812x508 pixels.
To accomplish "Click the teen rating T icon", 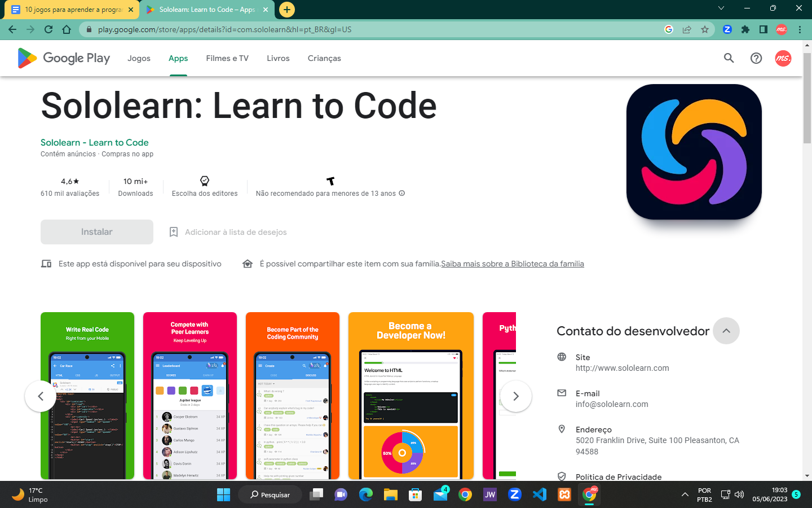I will tap(330, 181).
